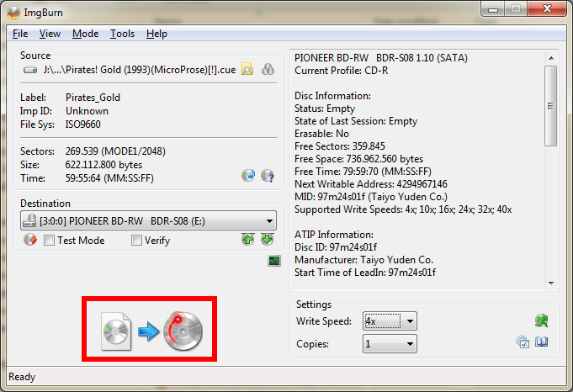
Task: Enable the Verify checkbox
Action: pyautogui.click(x=136, y=241)
